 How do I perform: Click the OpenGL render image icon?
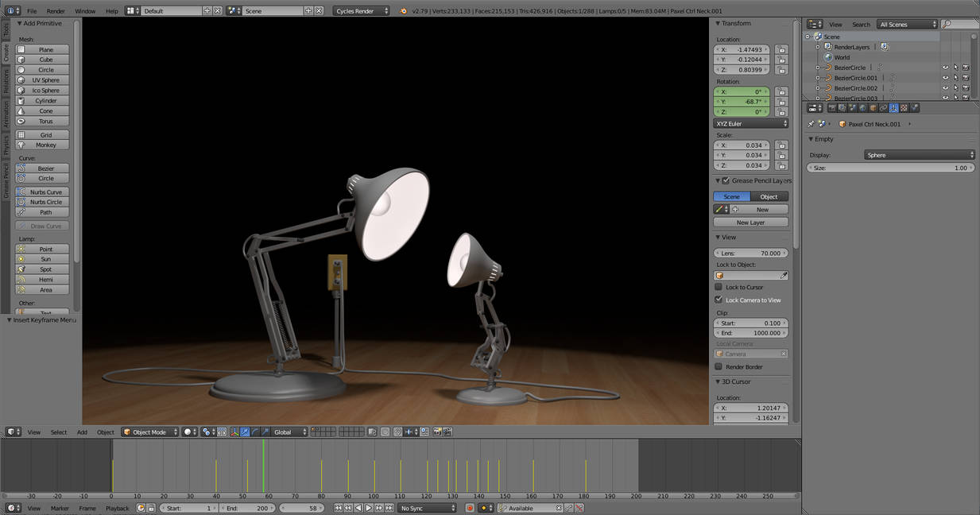[436, 432]
